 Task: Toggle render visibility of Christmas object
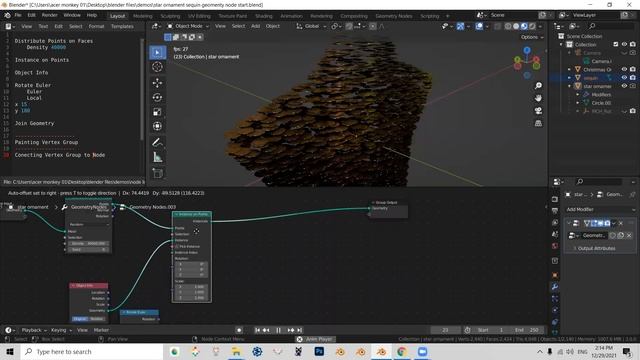633,69
